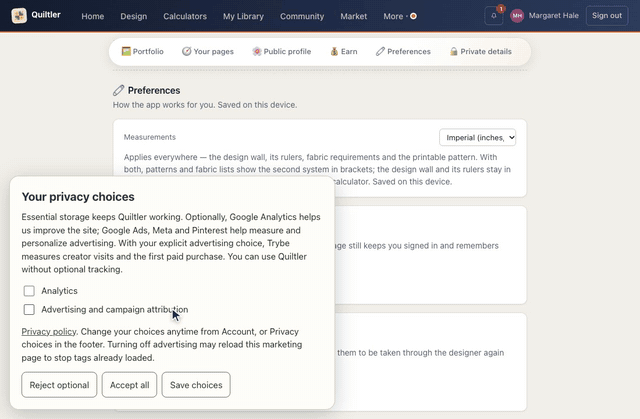The height and width of the screenshot is (419, 640).
Task: Click the Earn money bag icon
Action: point(334,51)
